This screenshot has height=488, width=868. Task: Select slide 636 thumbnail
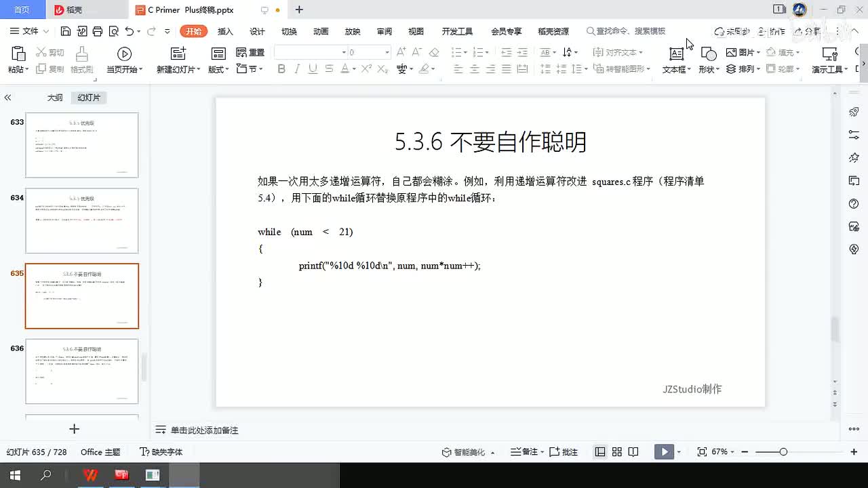[x=82, y=371]
